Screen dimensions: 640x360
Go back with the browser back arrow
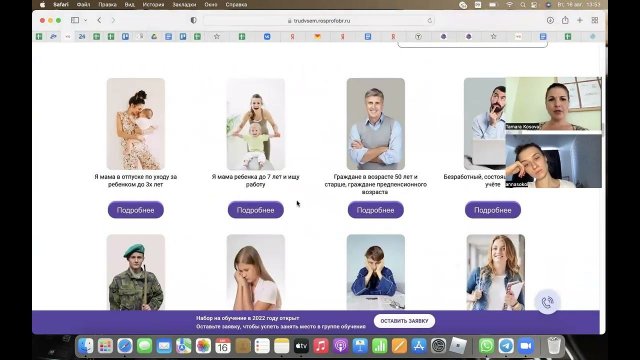(99, 20)
